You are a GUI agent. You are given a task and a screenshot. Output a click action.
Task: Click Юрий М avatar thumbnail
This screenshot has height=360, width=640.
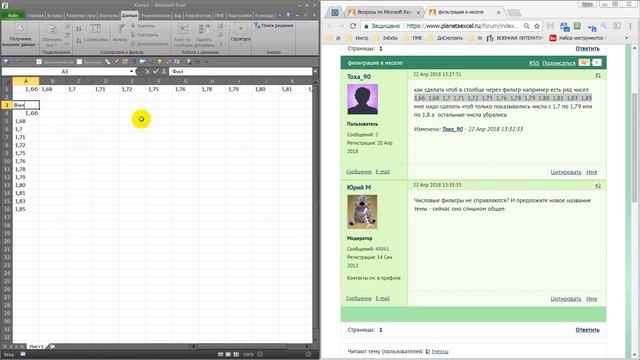(362, 211)
